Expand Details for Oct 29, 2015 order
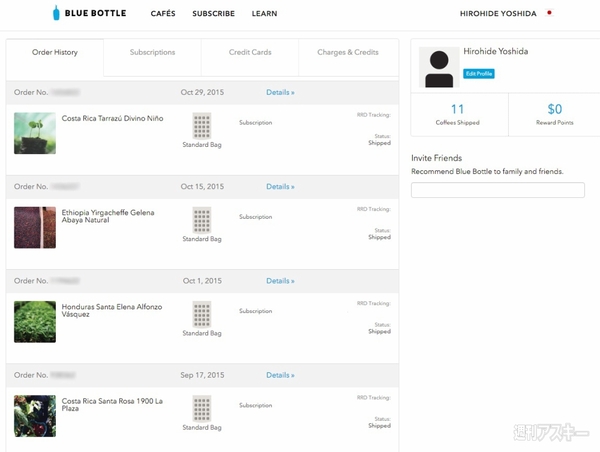Image resolution: width=600 pixels, height=452 pixels. tap(280, 92)
